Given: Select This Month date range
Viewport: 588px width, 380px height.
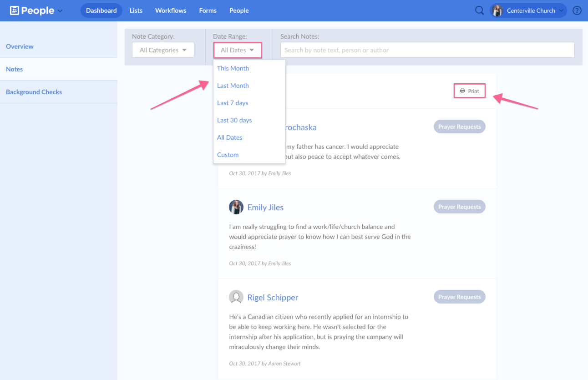Looking at the screenshot, I should [233, 68].
